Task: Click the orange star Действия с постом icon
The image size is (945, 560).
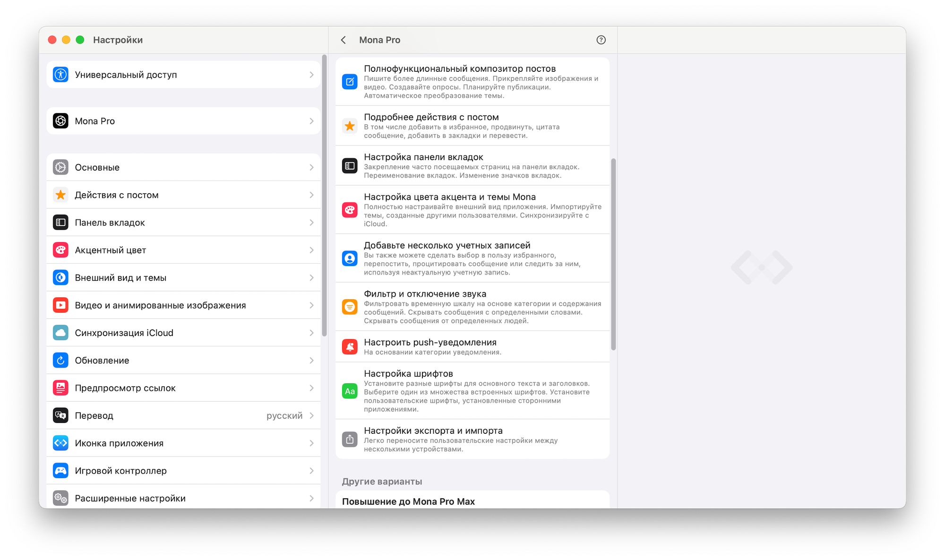Action: pyautogui.click(x=60, y=195)
